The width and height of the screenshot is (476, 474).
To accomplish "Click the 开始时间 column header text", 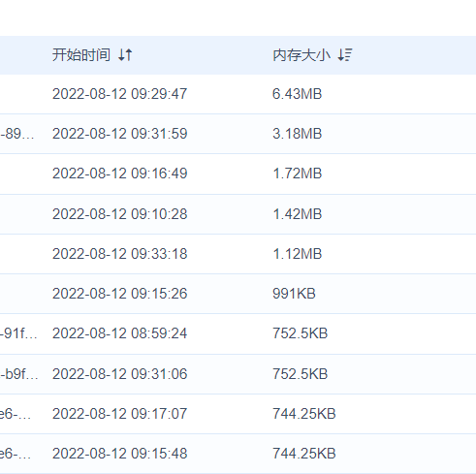I will point(81,55).
